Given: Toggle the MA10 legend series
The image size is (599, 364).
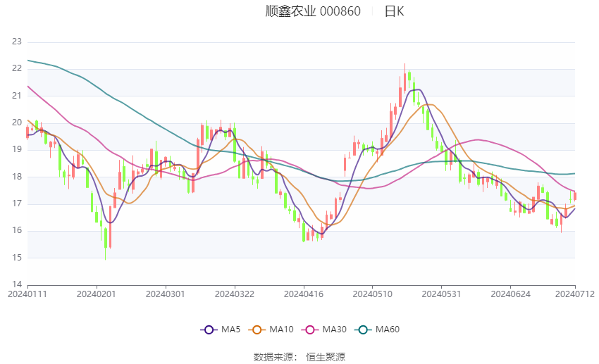Looking at the screenshot, I should pyautogui.click(x=271, y=330).
